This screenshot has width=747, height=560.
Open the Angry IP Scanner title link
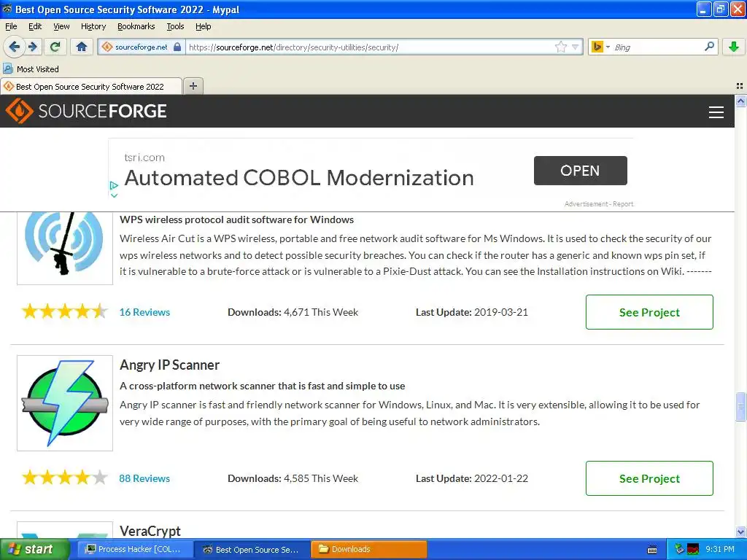169,365
